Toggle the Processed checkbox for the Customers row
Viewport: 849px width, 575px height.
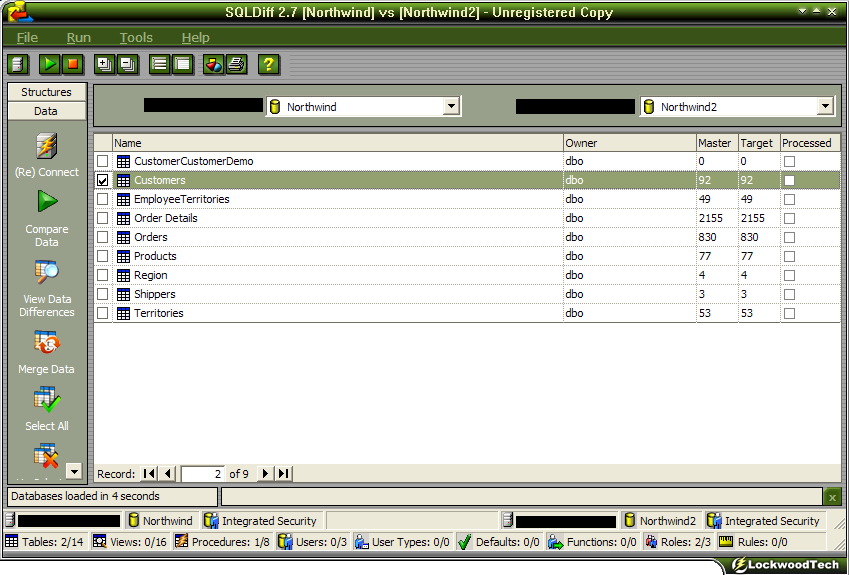tap(789, 180)
